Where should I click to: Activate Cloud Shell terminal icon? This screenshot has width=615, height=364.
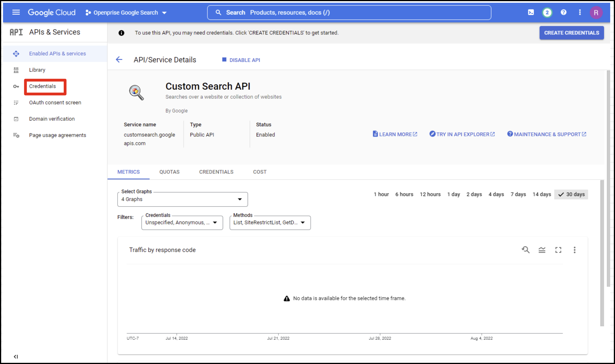click(531, 12)
